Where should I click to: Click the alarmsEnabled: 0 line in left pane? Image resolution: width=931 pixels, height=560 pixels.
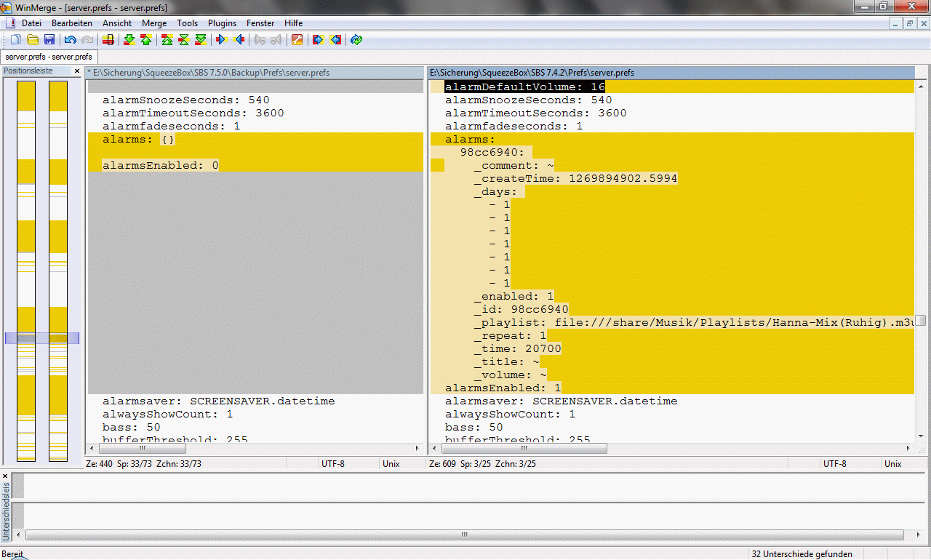(161, 166)
